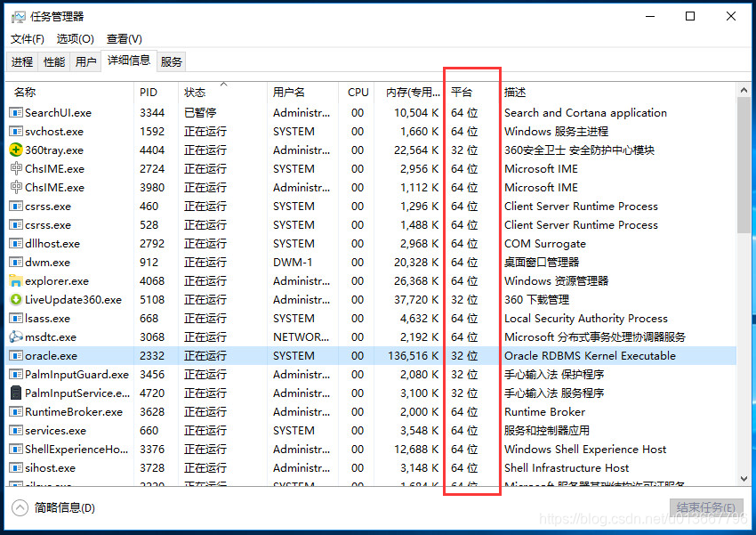Screen dimensions: 756x535
Task: Click Oracle RDBMS Kernel Executable description
Action: point(590,355)
